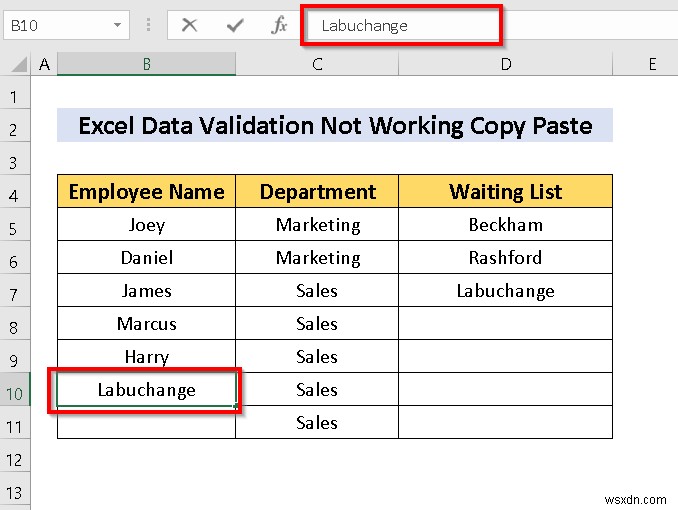Viewport: 678px width, 510px height.
Task: Select 'Rashford' in Waiting List
Action: [x=505, y=257]
